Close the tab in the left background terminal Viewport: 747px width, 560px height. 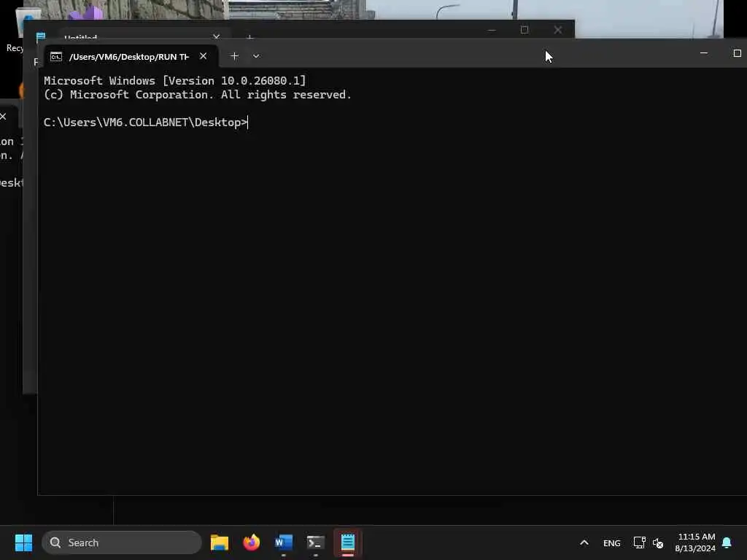[4, 116]
